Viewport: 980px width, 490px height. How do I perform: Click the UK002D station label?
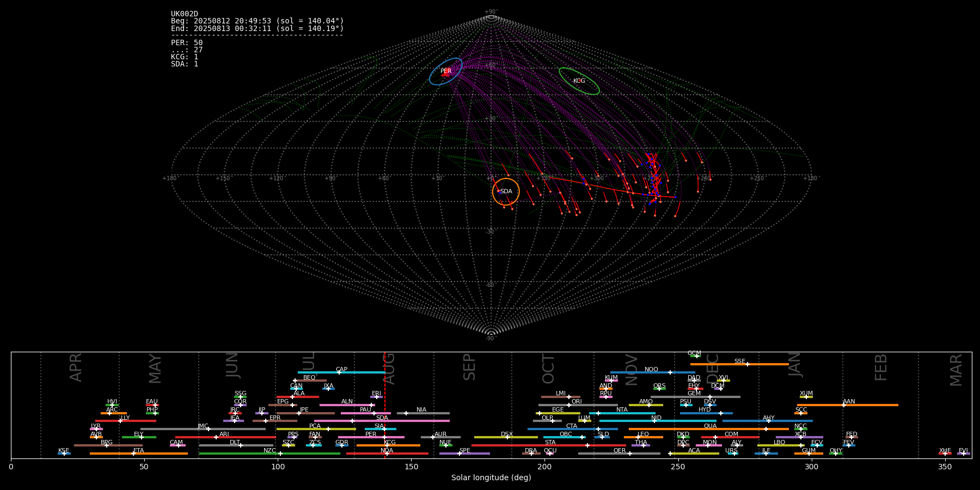pos(185,14)
